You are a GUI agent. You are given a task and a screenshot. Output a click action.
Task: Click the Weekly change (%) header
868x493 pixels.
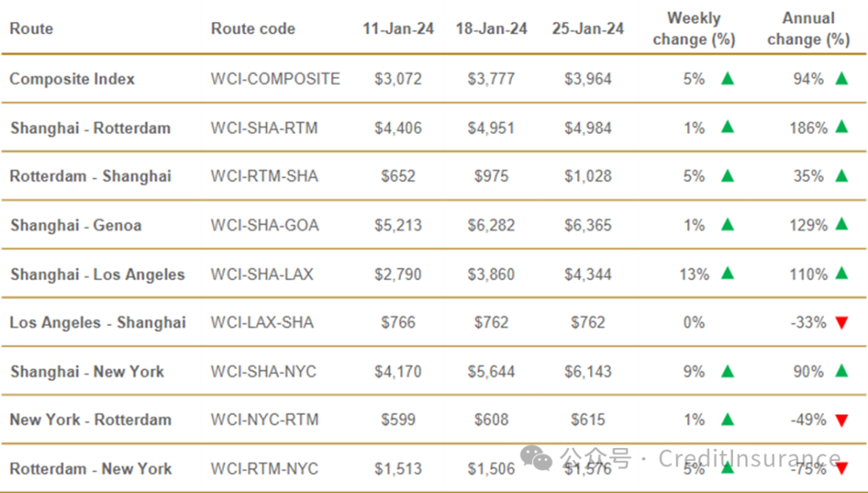click(x=694, y=29)
